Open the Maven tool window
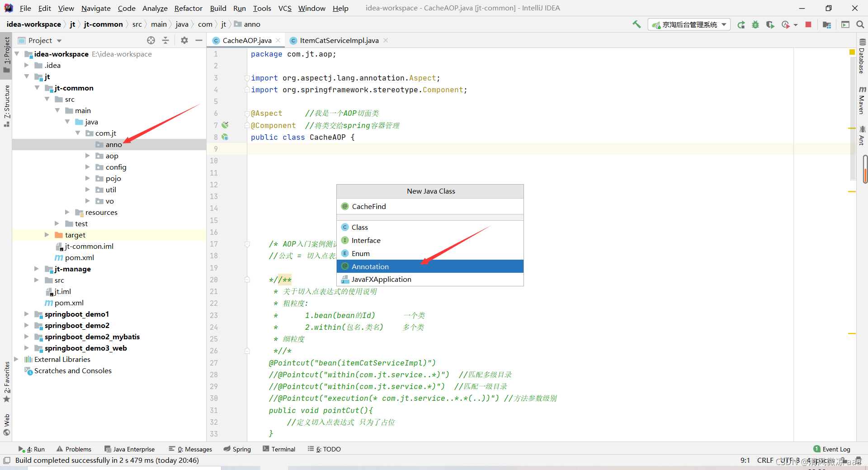This screenshot has width=868, height=470. tap(862, 100)
